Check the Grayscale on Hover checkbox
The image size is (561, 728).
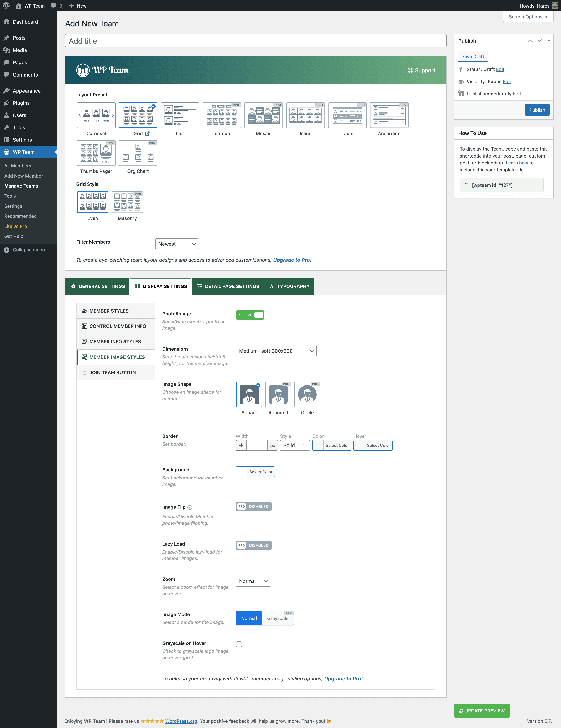coord(239,644)
